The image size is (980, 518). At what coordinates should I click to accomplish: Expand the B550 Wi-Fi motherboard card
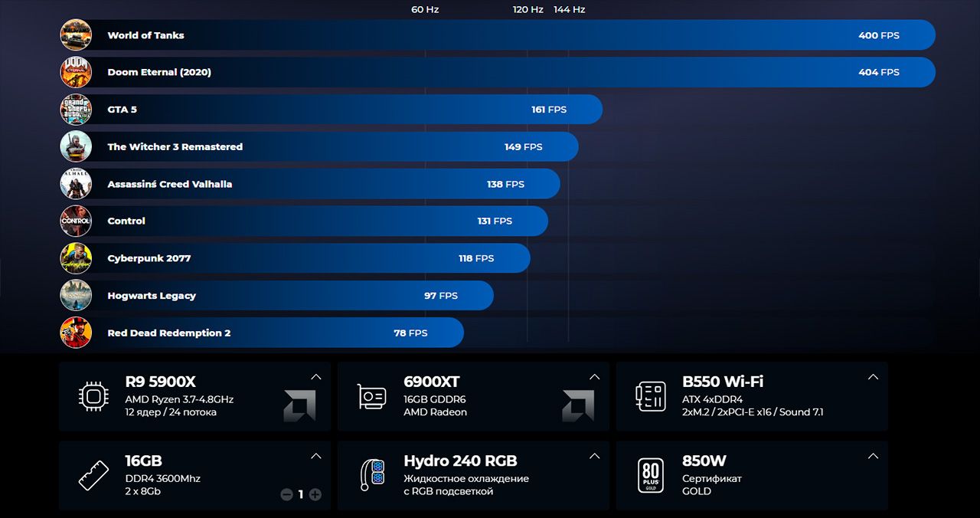(873, 377)
